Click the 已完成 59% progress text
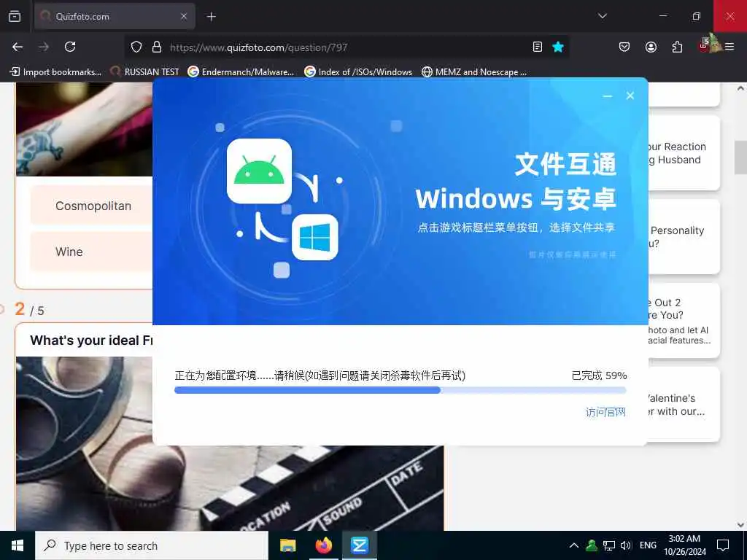 (x=599, y=376)
